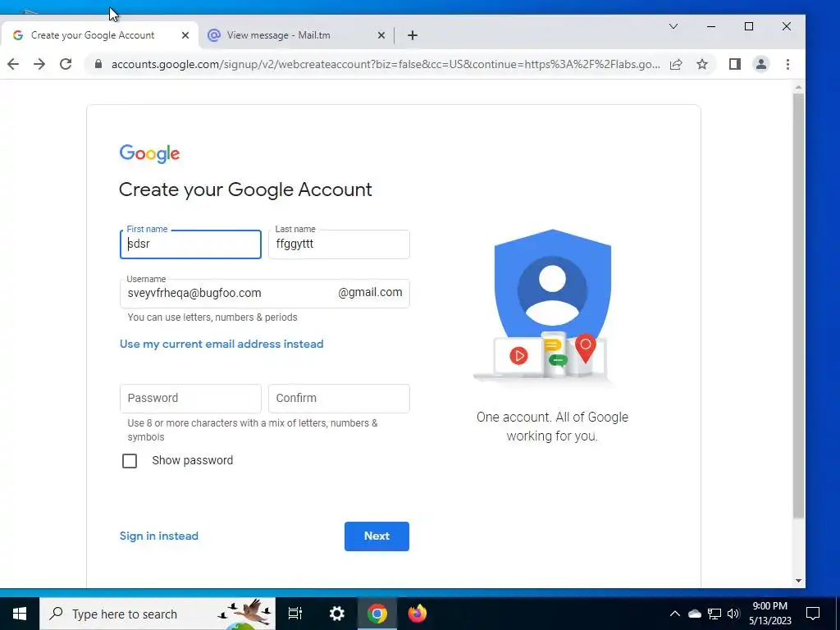
Task: Click the Password field
Action: [x=190, y=398]
